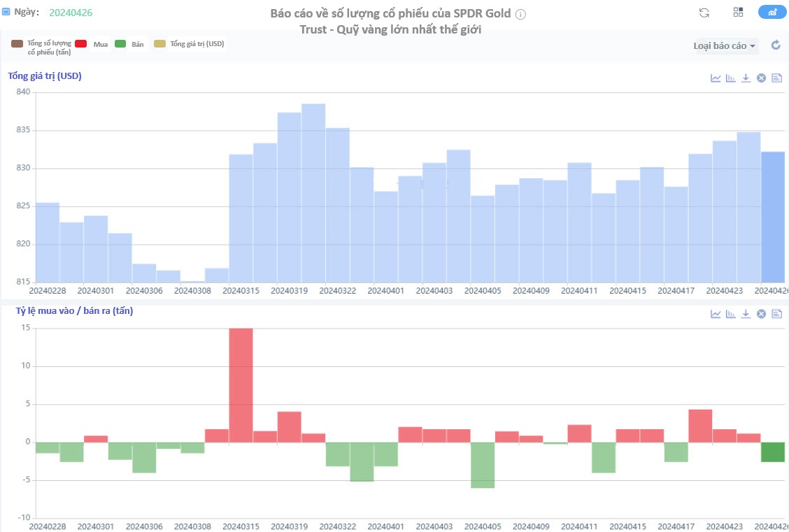Click the Ngày label
Screen dimensions: 789x532
pyautogui.click(x=27, y=12)
